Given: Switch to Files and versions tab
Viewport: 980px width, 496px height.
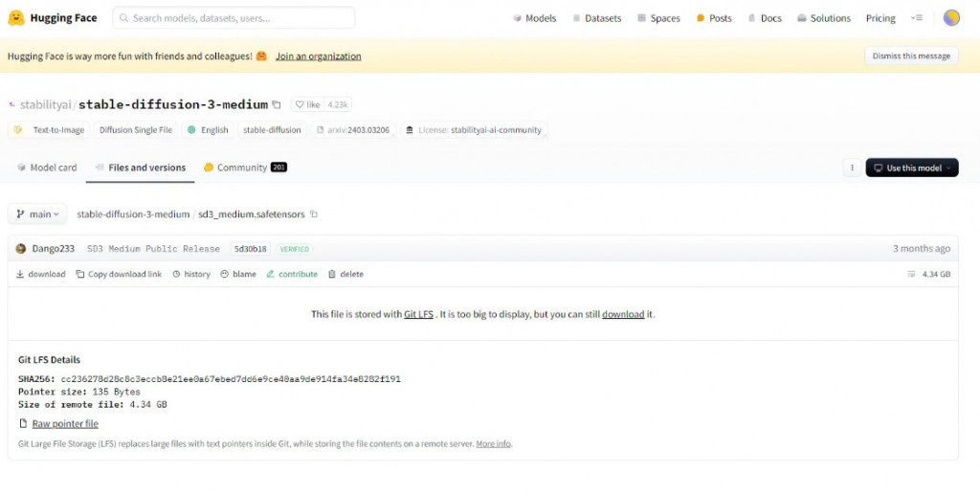Looking at the screenshot, I should [140, 168].
